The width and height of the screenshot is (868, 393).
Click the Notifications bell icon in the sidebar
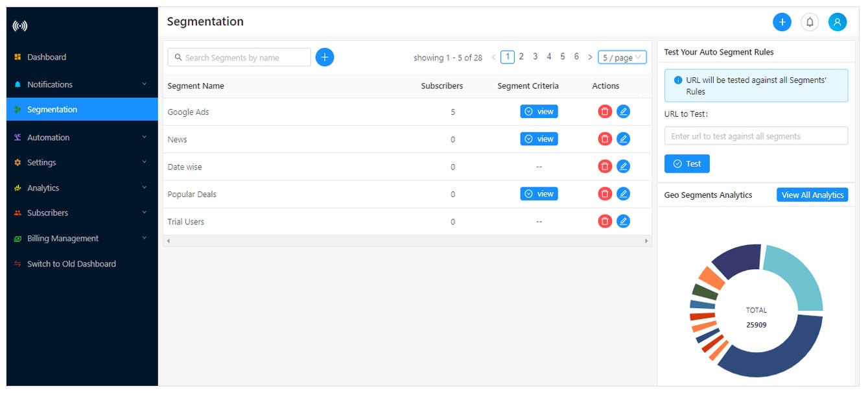[x=18, y=84]
